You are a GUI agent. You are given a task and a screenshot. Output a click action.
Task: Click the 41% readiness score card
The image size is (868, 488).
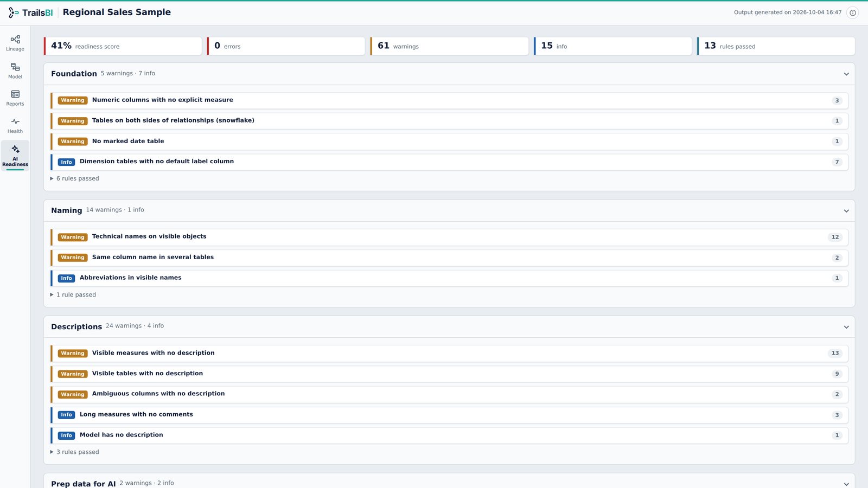[123, 46]
